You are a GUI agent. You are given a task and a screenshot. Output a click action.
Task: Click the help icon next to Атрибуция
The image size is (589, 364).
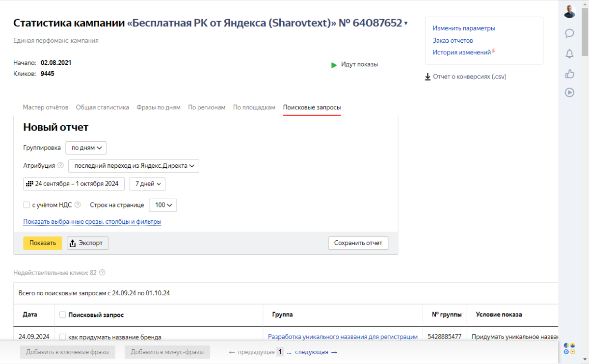[x=60, y=166]
